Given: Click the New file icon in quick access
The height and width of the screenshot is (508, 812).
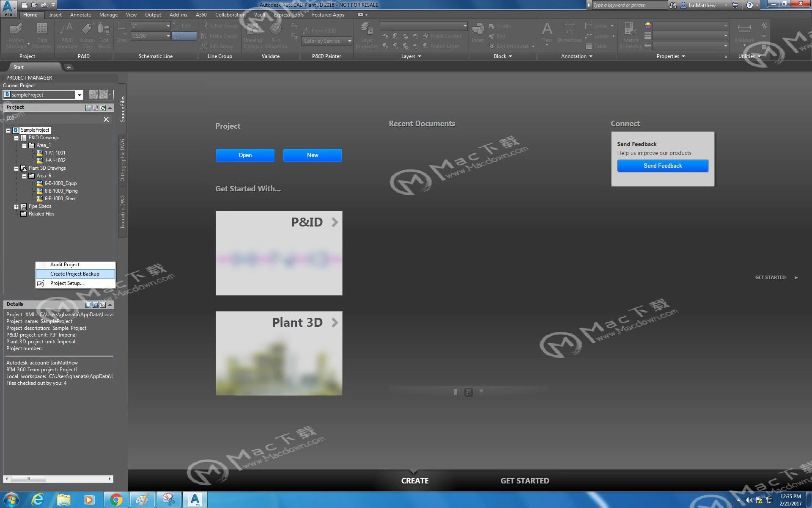Looking at the screenshot, I should pos(25,5).
